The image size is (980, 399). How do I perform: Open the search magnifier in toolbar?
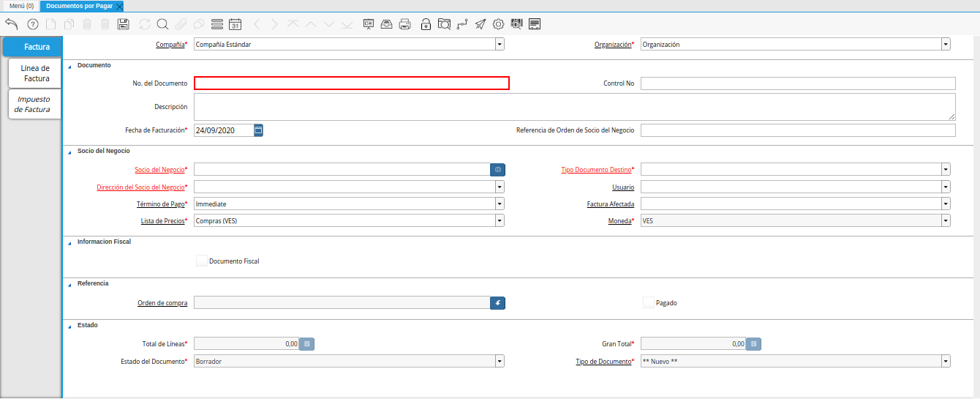162,24
